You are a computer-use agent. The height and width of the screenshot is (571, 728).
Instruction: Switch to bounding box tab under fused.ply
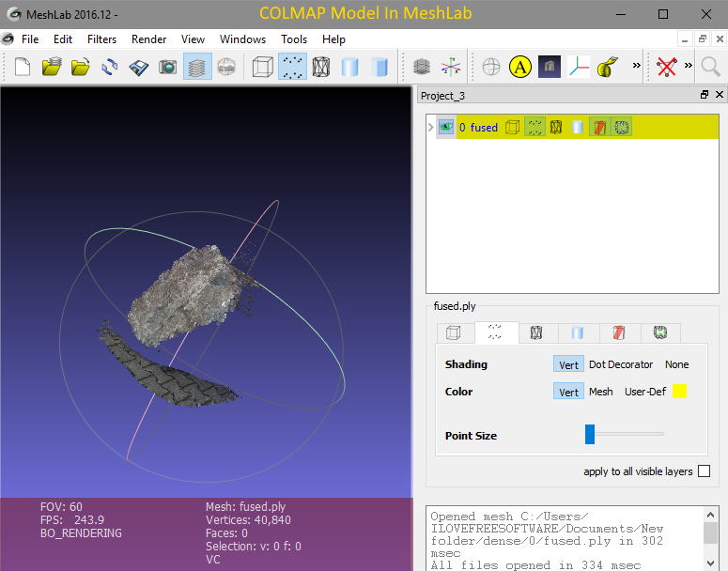click(x=454, y=332)
